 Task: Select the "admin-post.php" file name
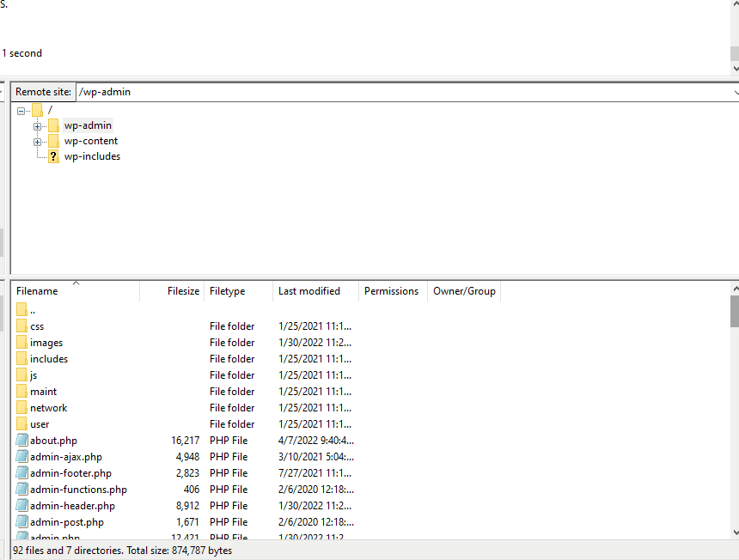[67, 522]
